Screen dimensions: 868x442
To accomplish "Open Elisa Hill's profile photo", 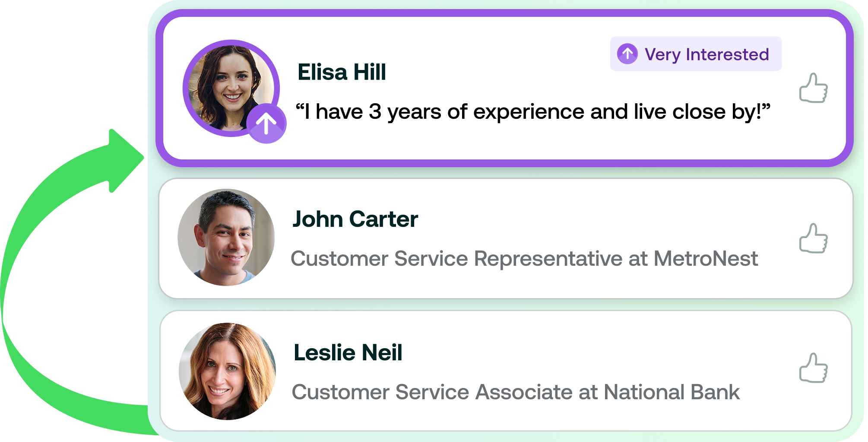I will 231,89.
